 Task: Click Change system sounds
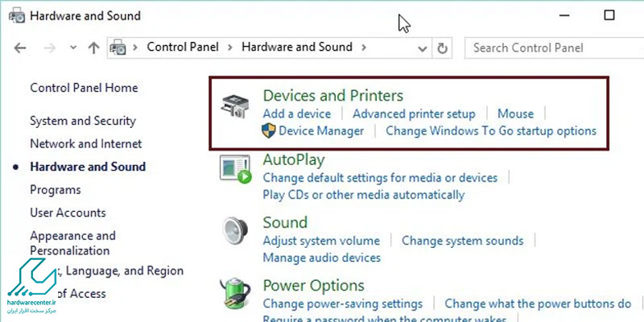462,241
